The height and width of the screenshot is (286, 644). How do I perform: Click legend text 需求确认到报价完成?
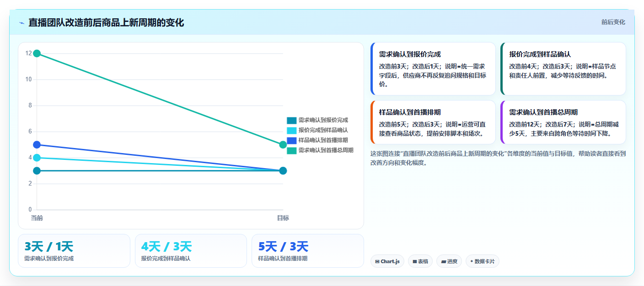click(x=323, y=120)
